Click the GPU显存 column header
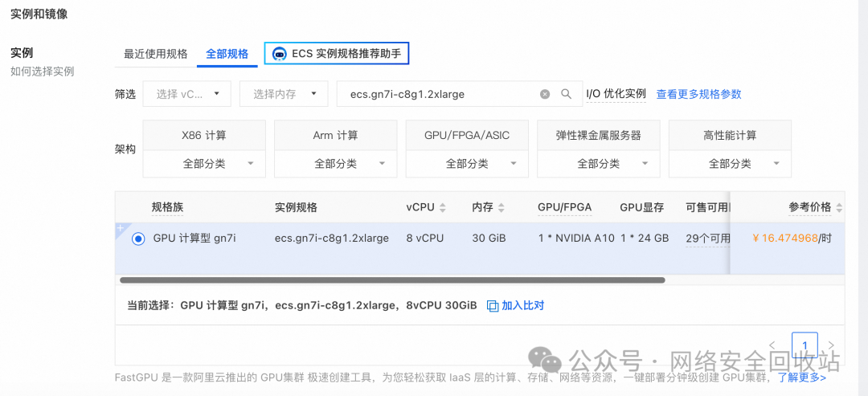The width and height of the screenshot is (868, 396). point(641,208)
